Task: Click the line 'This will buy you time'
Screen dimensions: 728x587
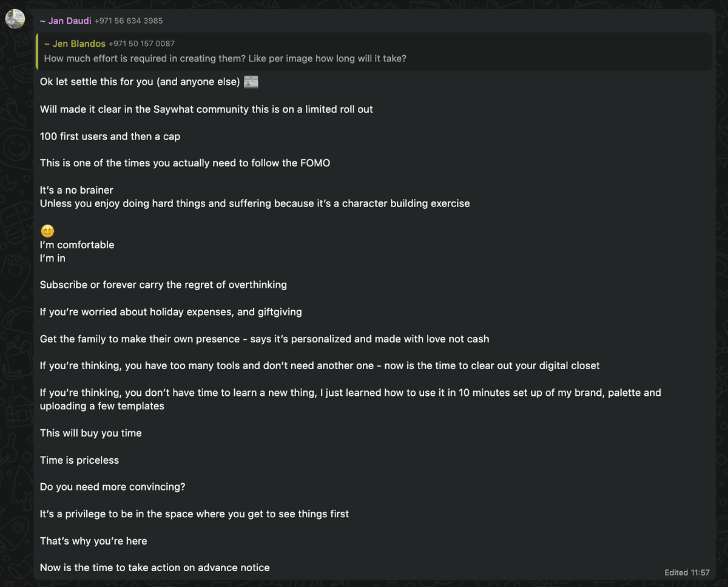Action: coord(90,433)
